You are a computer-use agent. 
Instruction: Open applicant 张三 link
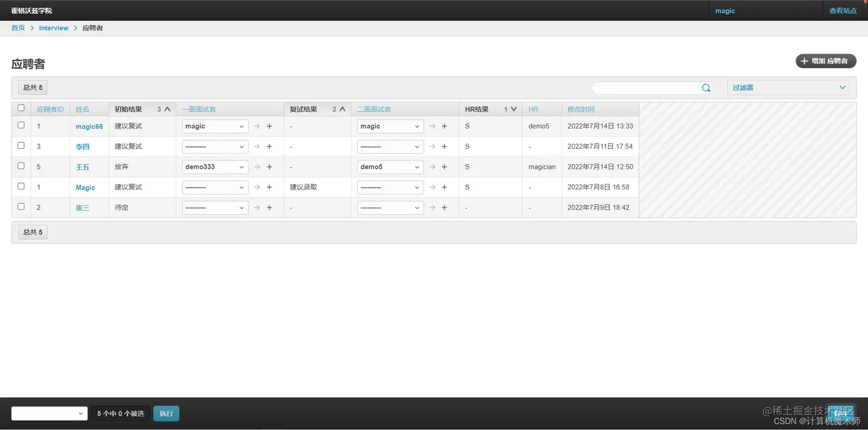(x=83, y=207)
